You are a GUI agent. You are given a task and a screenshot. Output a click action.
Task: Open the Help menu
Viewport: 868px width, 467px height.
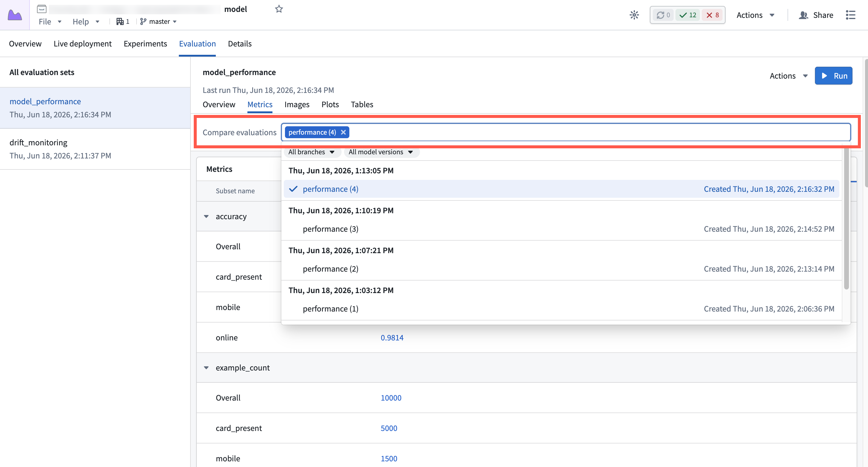coord(86,21)
